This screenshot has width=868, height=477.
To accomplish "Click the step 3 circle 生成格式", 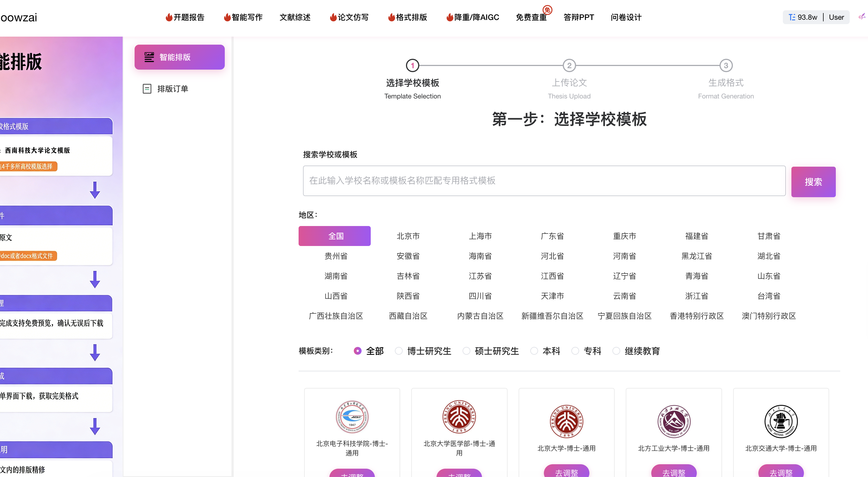I will click(726, 65).
